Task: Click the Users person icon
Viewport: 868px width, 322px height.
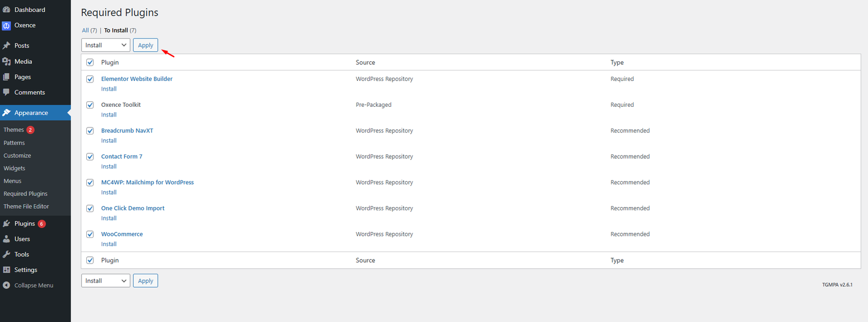Action: [x=7, y=239]
